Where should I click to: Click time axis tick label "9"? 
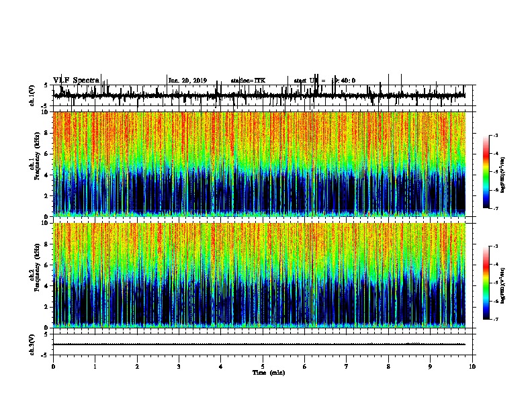click(x=430, y=367)
